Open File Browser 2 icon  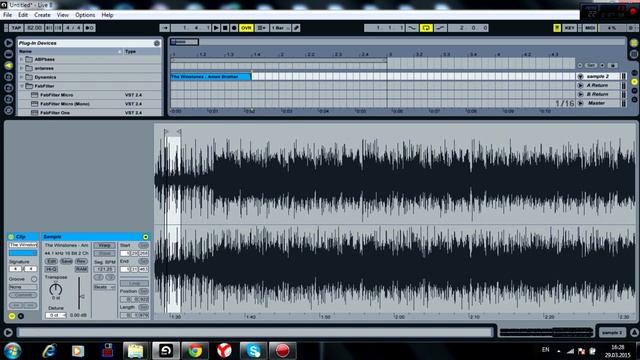[x=8, y=88]
